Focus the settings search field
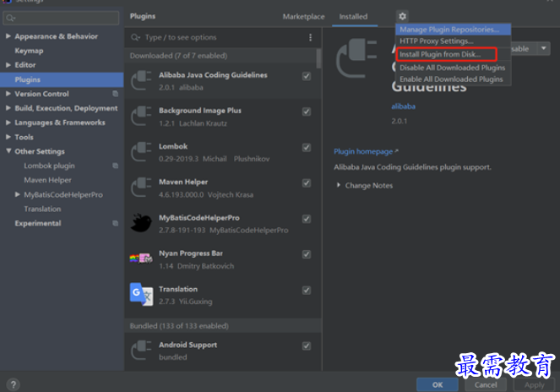The height and width of the screenshot is (392, 560). pos(61,18)
